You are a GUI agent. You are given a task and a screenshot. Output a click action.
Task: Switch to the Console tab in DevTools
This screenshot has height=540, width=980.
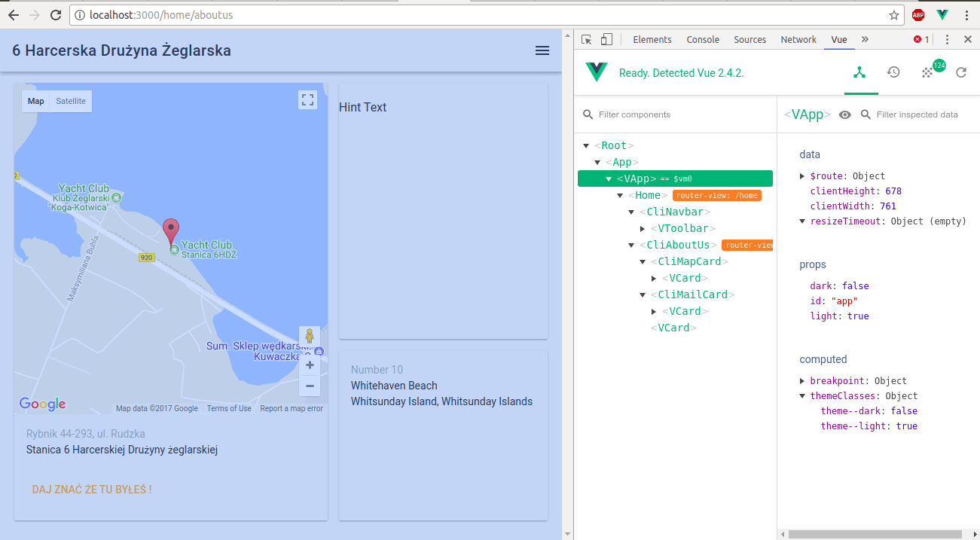coord(703,39)
